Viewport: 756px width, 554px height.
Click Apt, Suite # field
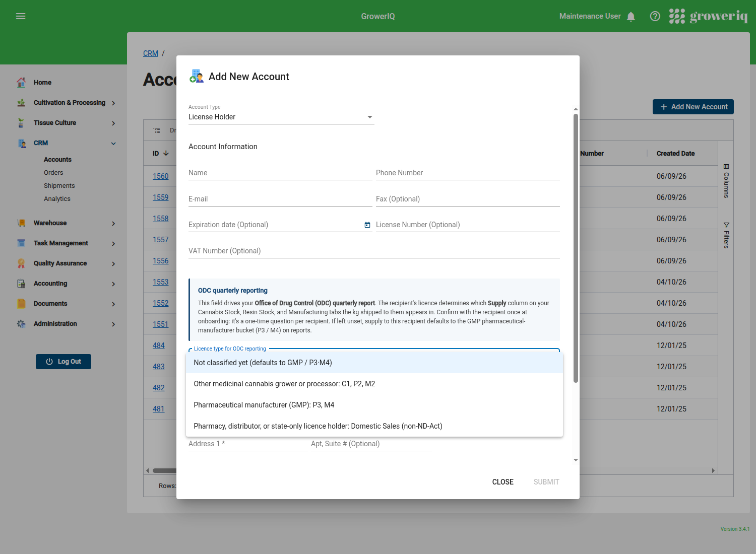coord(371,444)
